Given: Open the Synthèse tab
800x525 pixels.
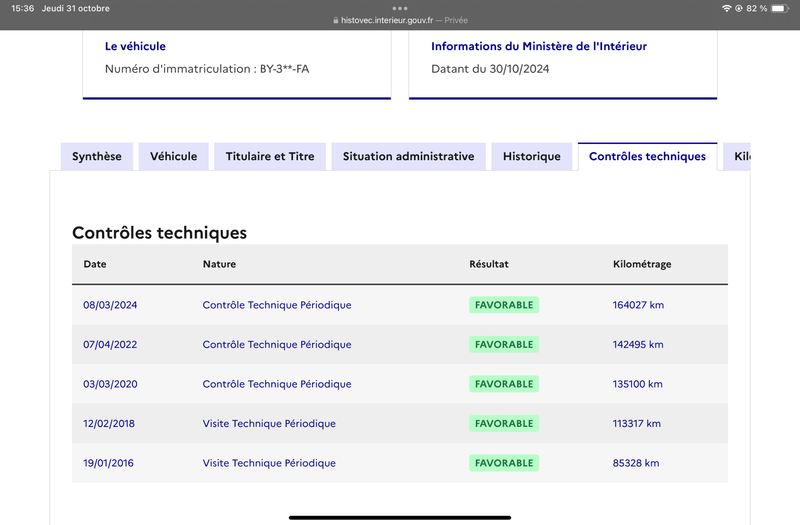Looking at the screenshot, I should pos(97,157).
